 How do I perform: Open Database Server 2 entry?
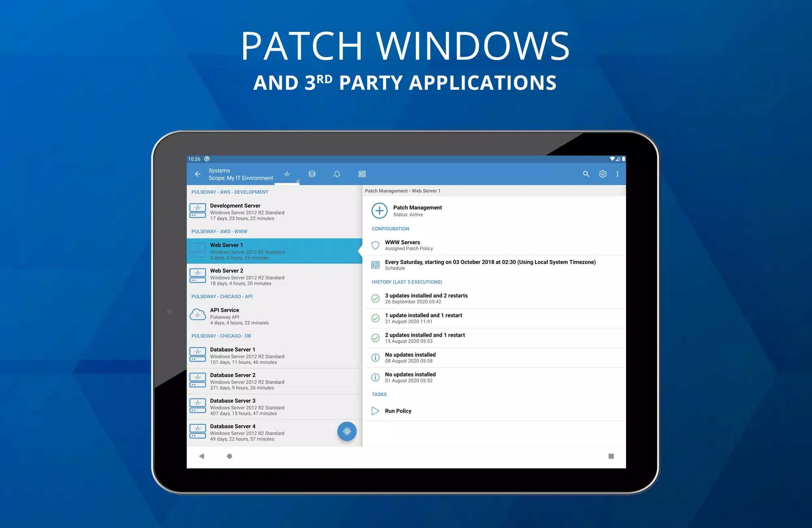tap(274, 381)
